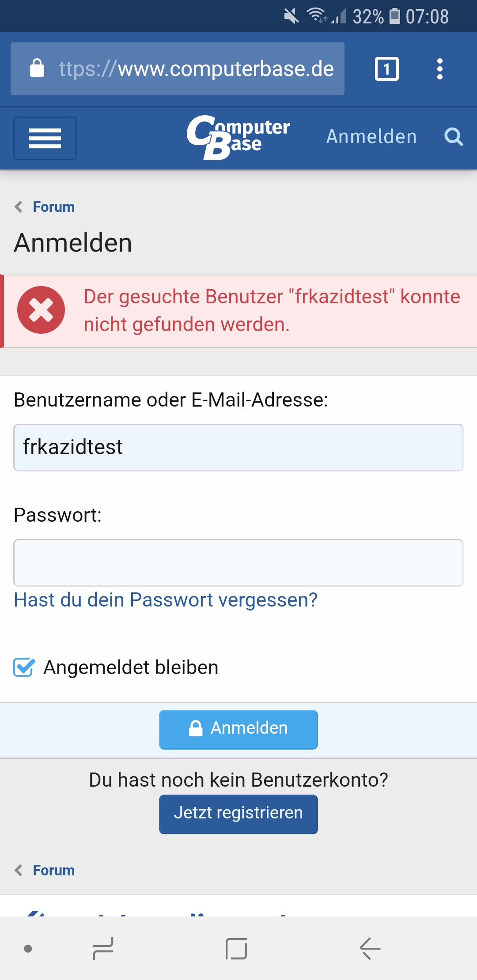Open Hast du dein Passwort vergessen link
The image size is (477, 980).
click(166, 600)
